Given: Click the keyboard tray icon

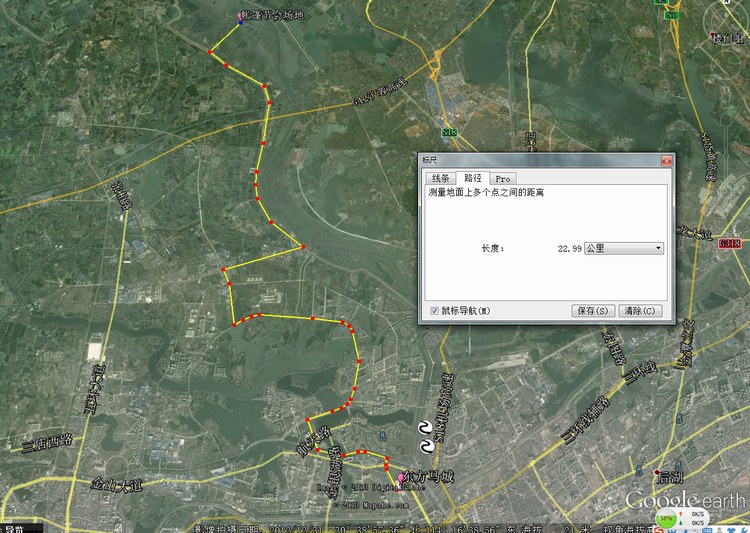Looking at the screenshot, I should coord(707,530).
